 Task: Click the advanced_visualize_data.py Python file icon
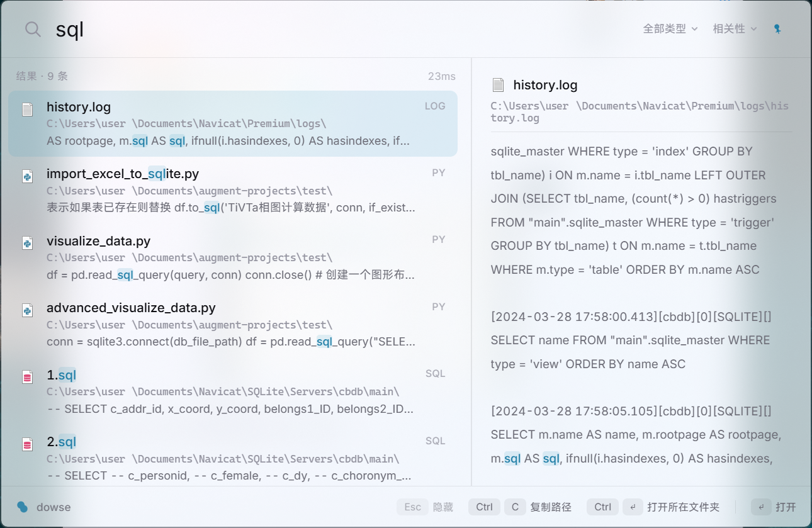coord(27,310)
